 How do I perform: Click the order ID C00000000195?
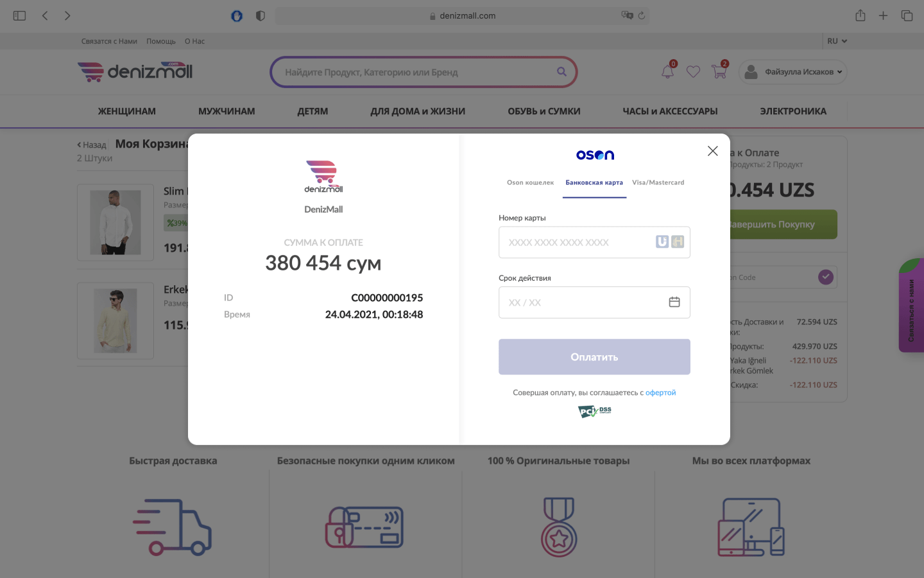(x=387, y=298)
